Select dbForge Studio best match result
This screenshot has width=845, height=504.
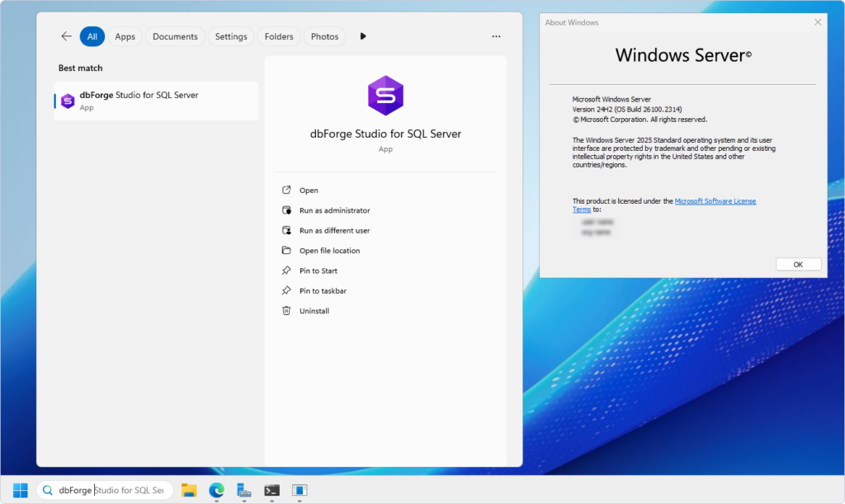coord(156,101)
